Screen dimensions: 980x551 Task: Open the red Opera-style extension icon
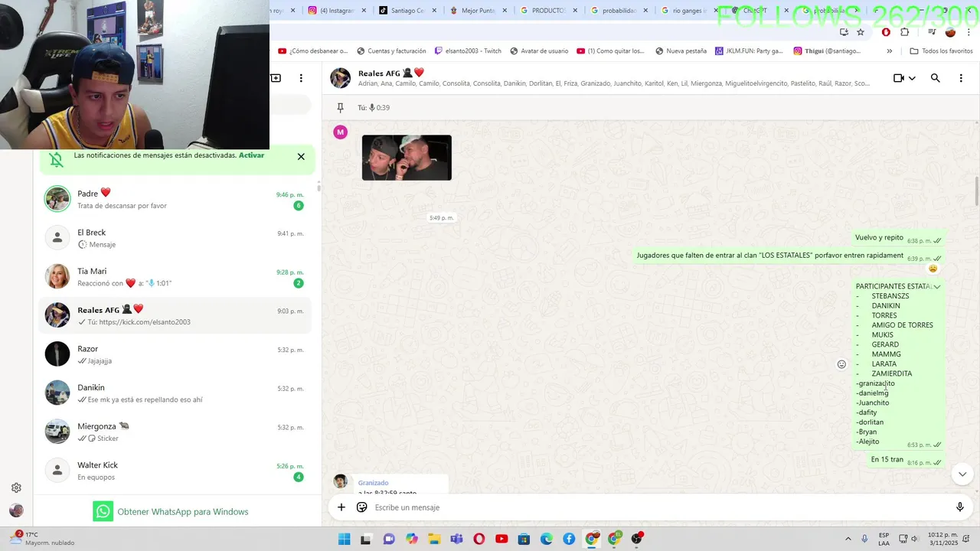tap(886, 32)
